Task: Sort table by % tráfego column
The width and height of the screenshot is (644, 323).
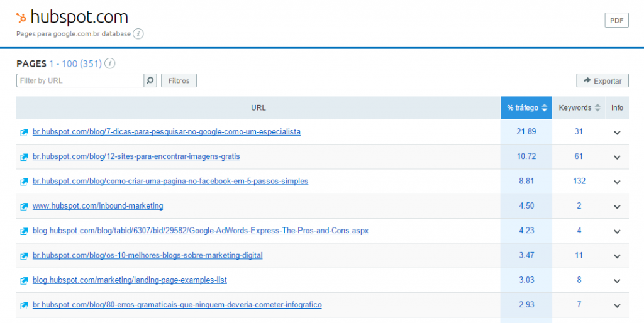Action: pos(526,108)
